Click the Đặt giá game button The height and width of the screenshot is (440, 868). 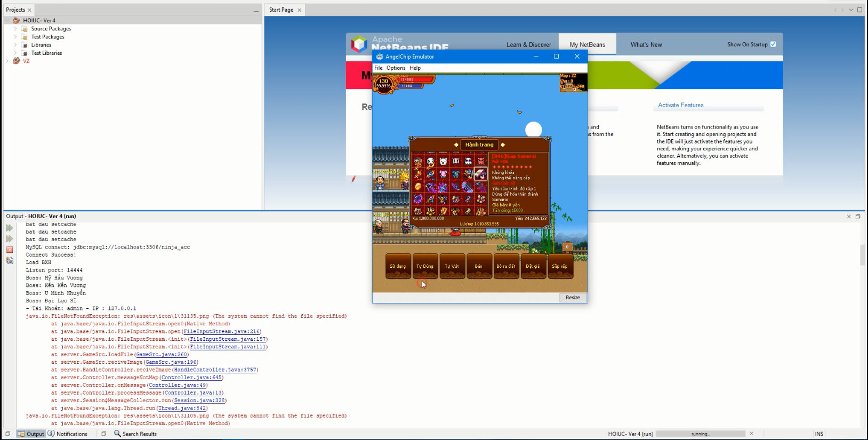coord(533,266)
